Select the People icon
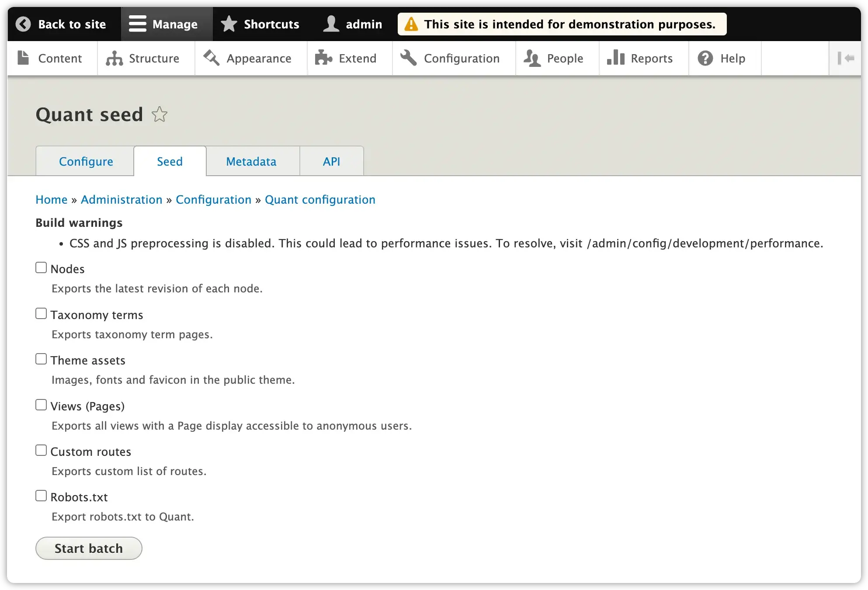Screen dimensions: 868x590 click(532, 58)
